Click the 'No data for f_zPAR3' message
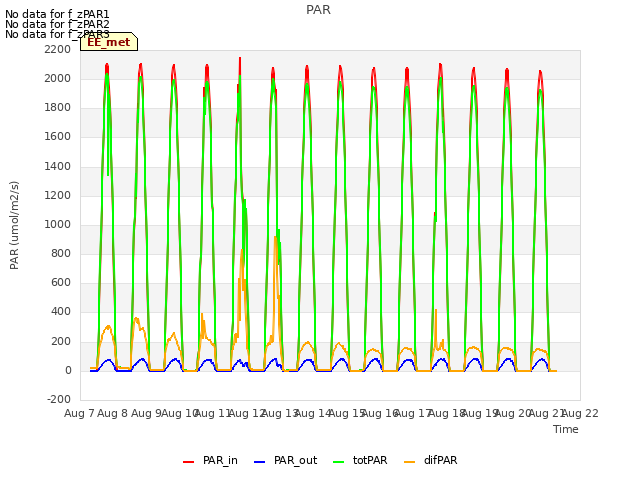Screen dimensions: 640x480 (57, 34)
